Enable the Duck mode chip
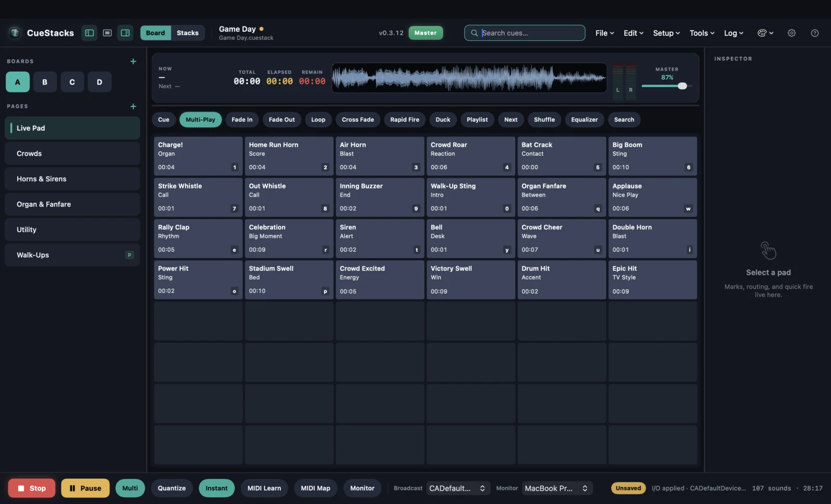 (x=443, y=119)
